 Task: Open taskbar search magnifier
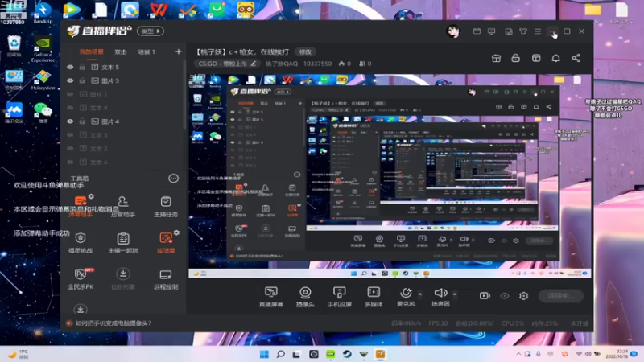[x=280, y=354]
